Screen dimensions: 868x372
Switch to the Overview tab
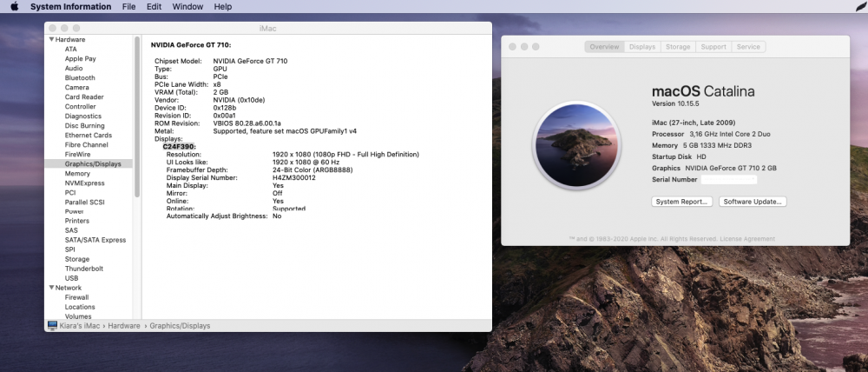coord(604,47)
